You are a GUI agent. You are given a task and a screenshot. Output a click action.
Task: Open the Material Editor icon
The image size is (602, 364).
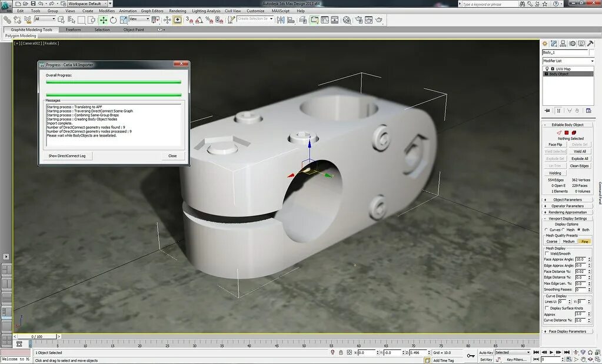click(347, 20)
